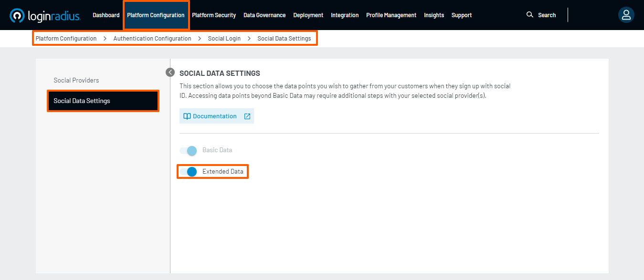The image size is (644, 280).
Task: Click the user profile avatar icon
Action: click(626, 15)
